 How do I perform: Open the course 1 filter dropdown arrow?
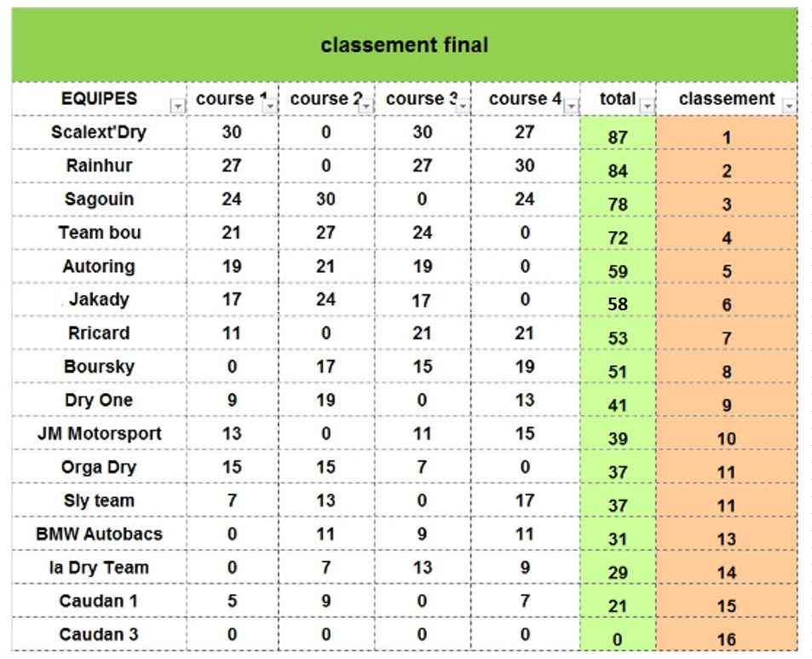coord(270,107)
